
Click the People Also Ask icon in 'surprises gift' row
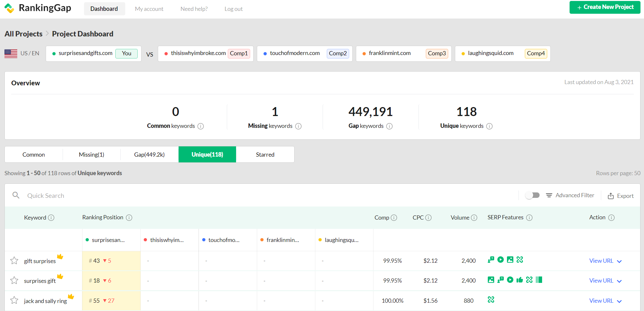pyautogui.click(x=501, y=280)
